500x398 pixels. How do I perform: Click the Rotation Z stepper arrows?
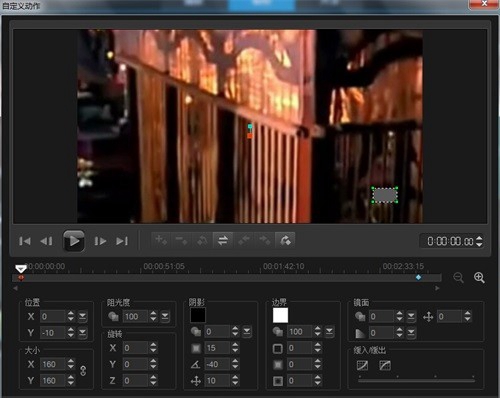[153, 380]
